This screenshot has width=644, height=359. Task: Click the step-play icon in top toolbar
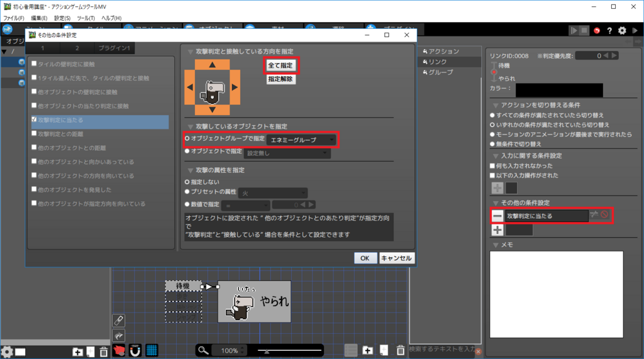(x=574, y=30)
